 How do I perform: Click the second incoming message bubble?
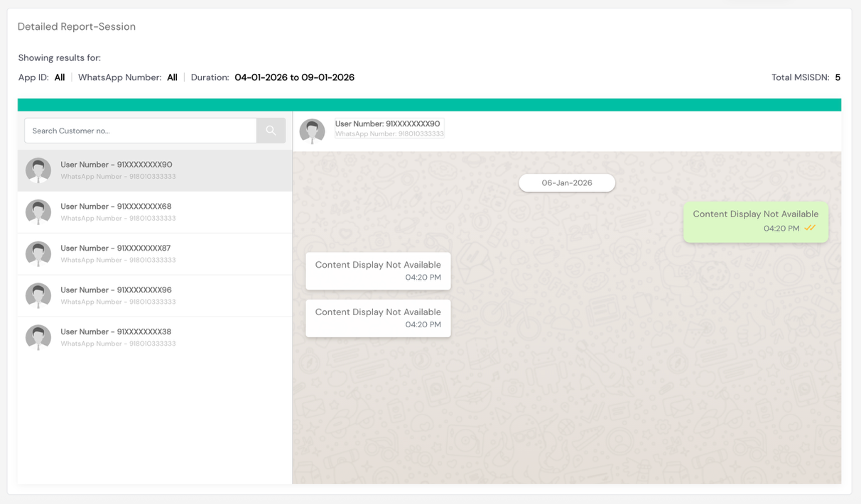(378, 318)
